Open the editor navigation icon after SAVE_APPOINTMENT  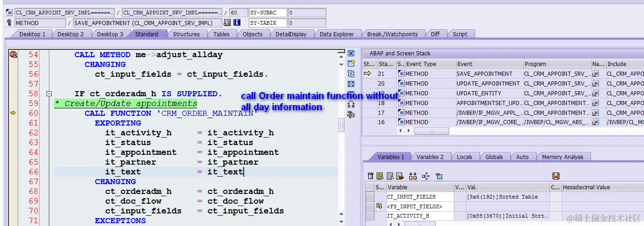click(227, 22)
